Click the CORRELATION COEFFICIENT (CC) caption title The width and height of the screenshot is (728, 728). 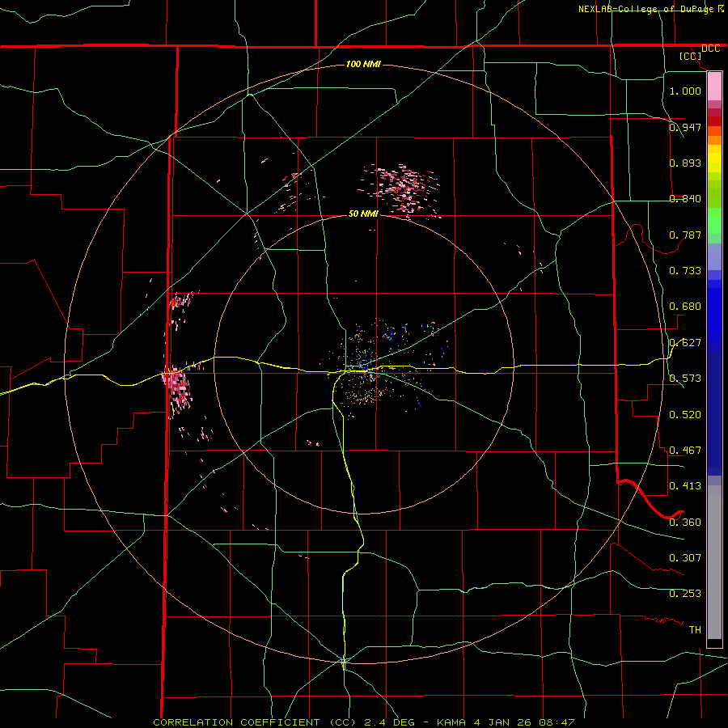tap(255, 722)
